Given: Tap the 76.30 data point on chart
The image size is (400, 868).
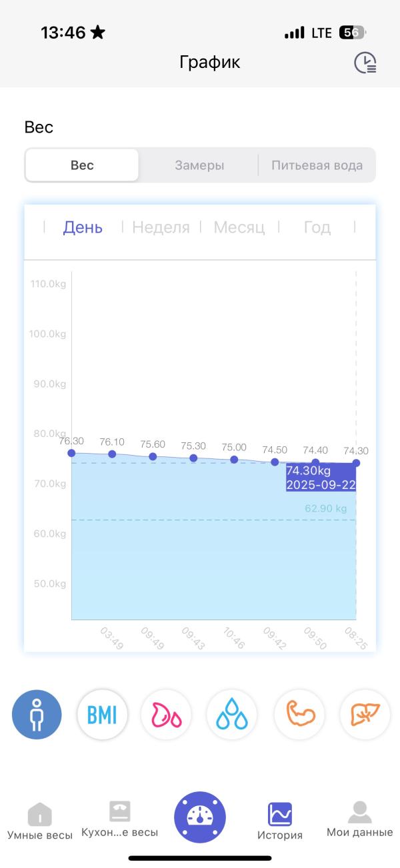Looking at the screenshot, I should coord(71,453).
